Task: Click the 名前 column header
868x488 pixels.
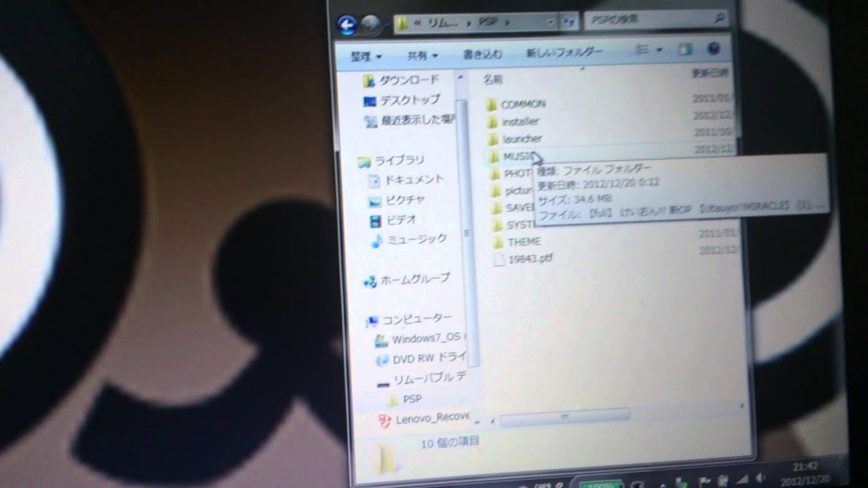Action: [493, 80]
